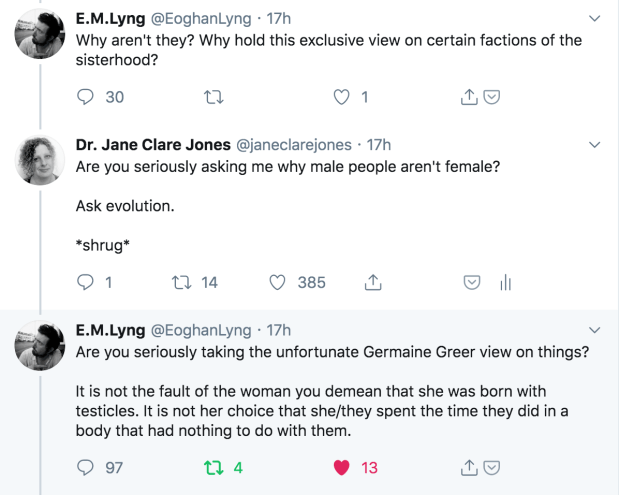Share Dr. Jane Clare Jones tweet
The image size is (619, 495).
pyautogui.click(x=374, y=283)
